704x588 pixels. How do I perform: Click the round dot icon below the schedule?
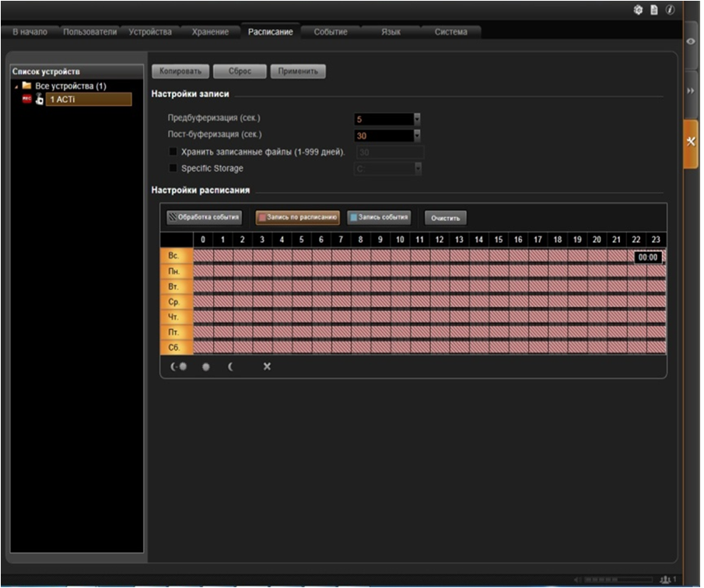coord(205,366)
